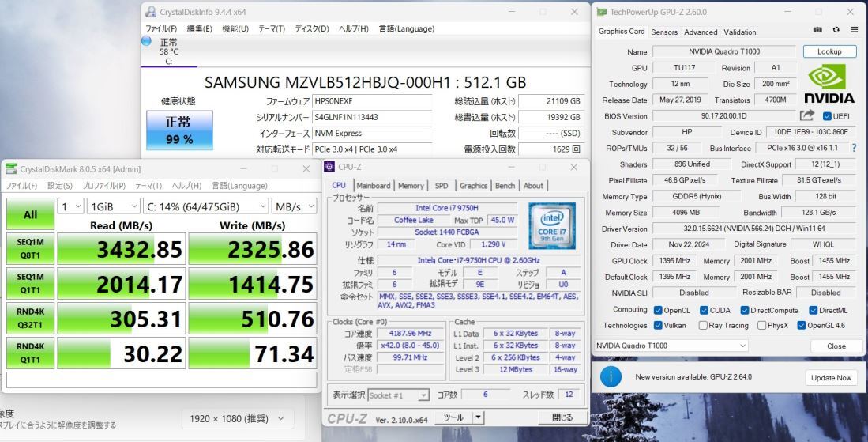868x442 pixels.
Task: Run the SEQ1M Q1T1 test button
Action: pyautogui.click(x=31, y=284)
